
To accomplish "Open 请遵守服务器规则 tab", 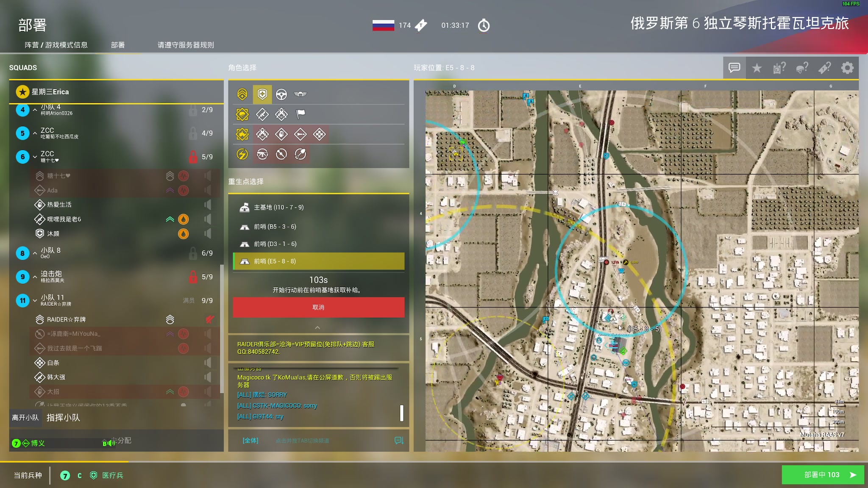I will click(186, 45).
